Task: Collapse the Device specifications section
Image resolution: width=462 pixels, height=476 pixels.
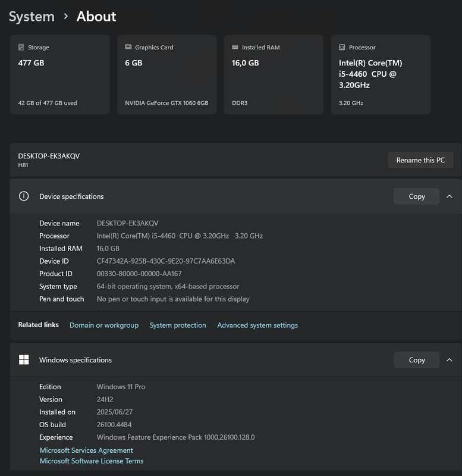Action: [450, 196]
